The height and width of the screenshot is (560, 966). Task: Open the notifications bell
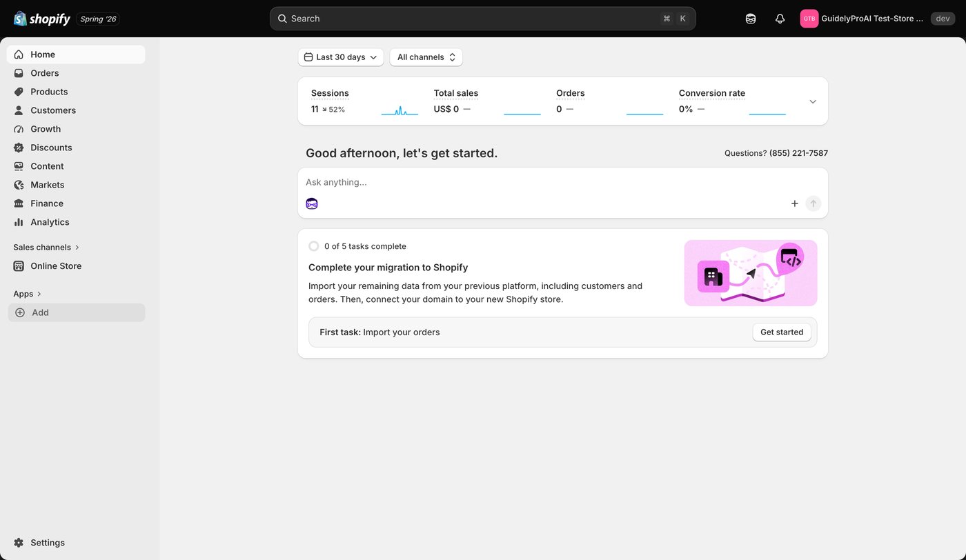click(780, 19)
